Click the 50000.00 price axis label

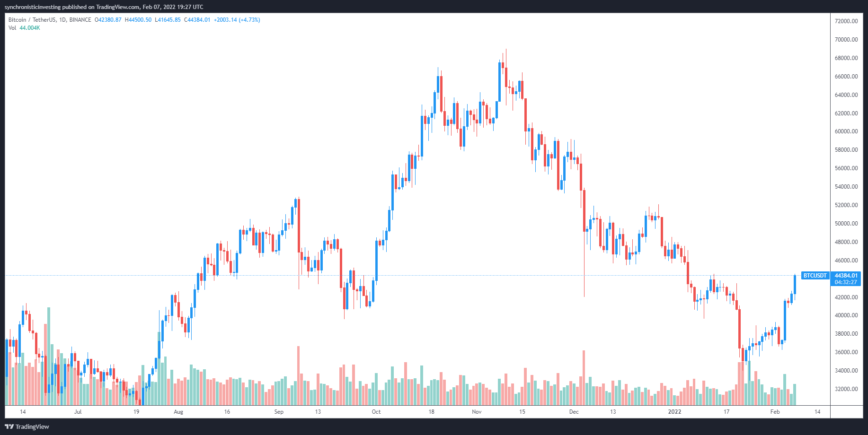coord(846,224)
